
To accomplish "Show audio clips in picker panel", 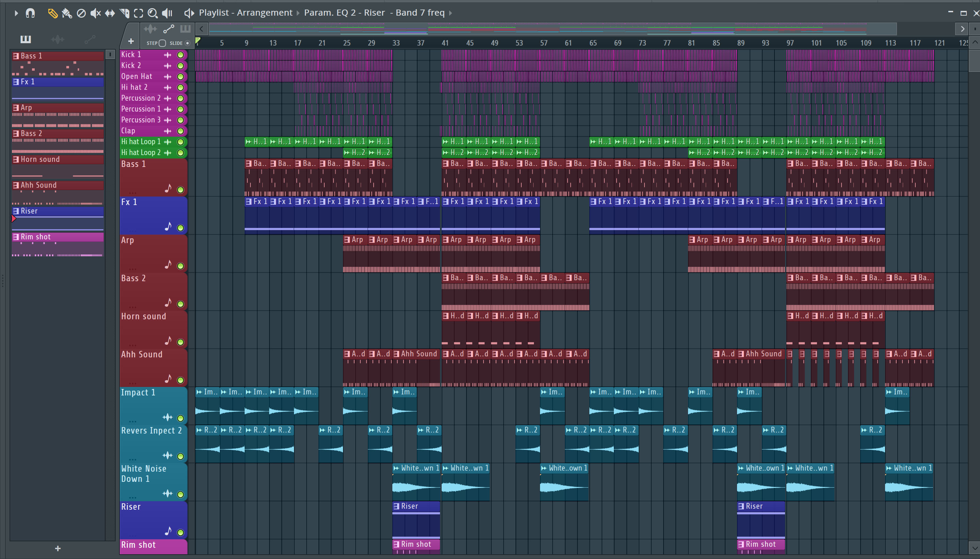I will 58,39.
